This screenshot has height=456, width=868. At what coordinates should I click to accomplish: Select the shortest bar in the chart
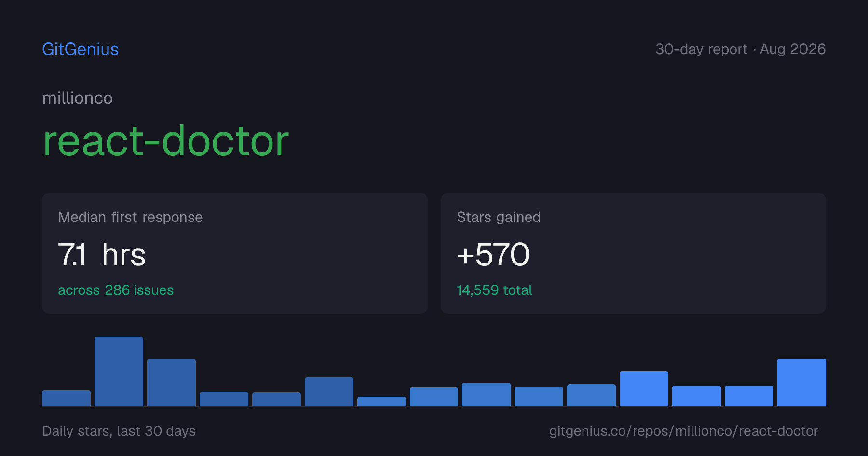(381, 401)
